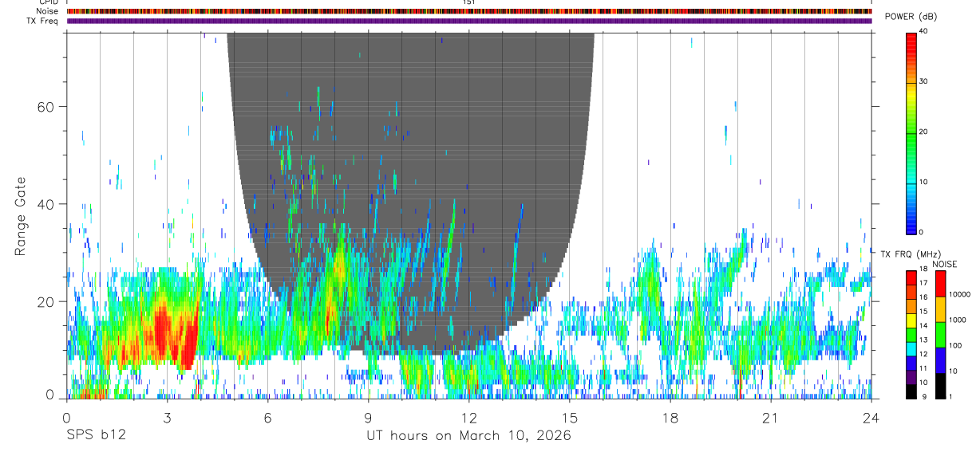980x452 pixels.
Task: Click the UT hours axis tick 18
Action: tap(670, 418)
